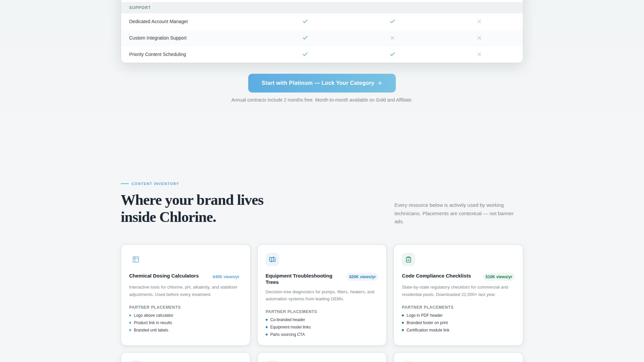Click second-column checkmark for Priority Content Scheduling
Screen dimensions: 644x362
click(392, 54)
